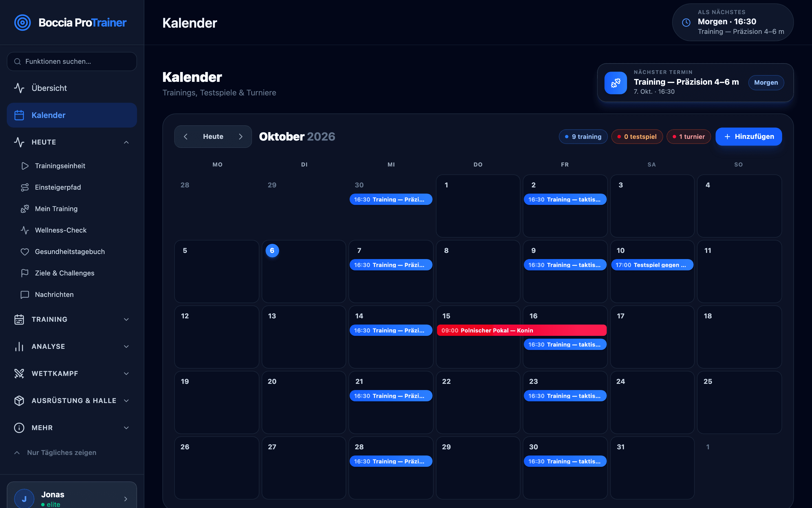The width and height of the screenshot is (812, 508).
Task: Click the dumbbell icon beside Mein Training
Action: (25, 209)
